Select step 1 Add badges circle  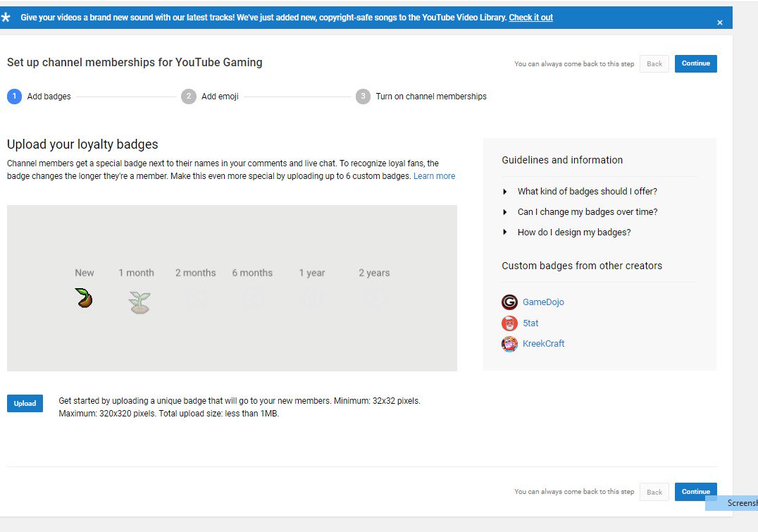click(x=15, y=97)
